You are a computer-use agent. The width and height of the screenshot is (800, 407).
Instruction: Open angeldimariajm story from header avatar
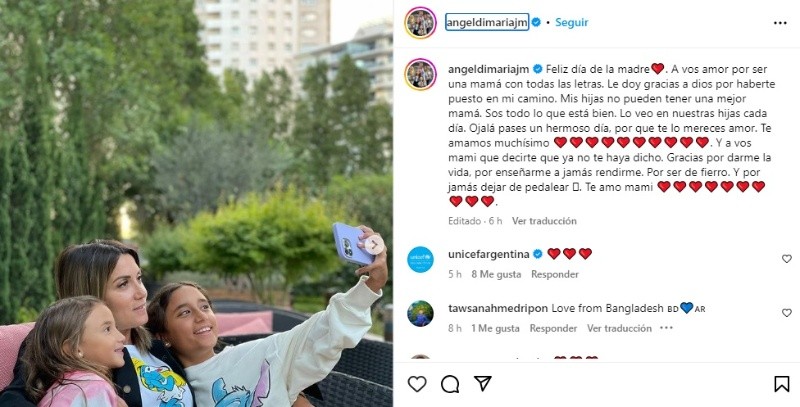[420, 22]
